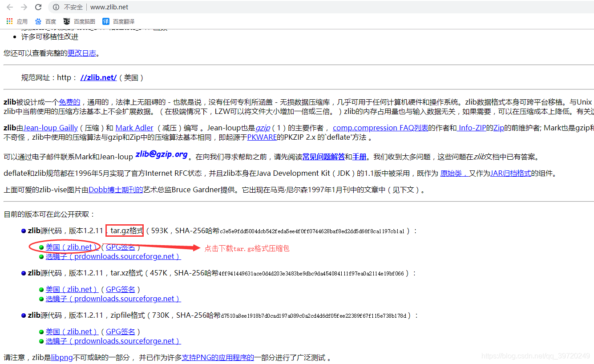Open GPG签名 for the tar.gz package

pyautogui.click(x=120, y=247)
